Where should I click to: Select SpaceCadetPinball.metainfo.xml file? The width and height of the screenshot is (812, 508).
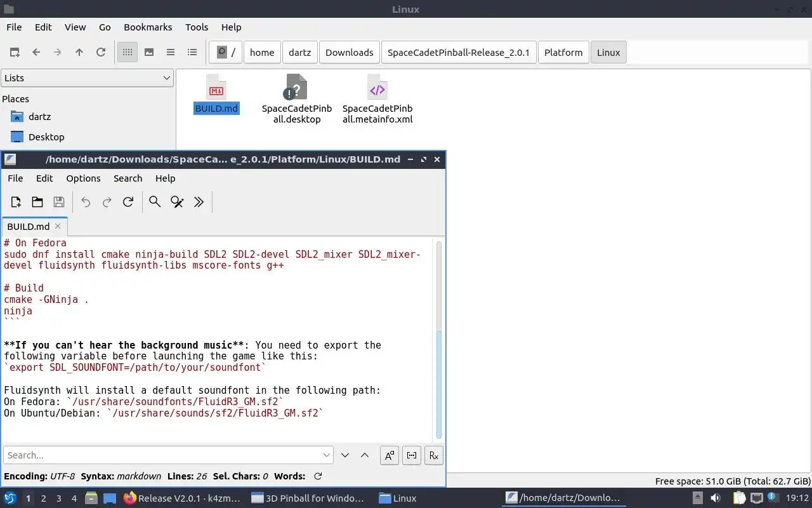coord(377,99)
